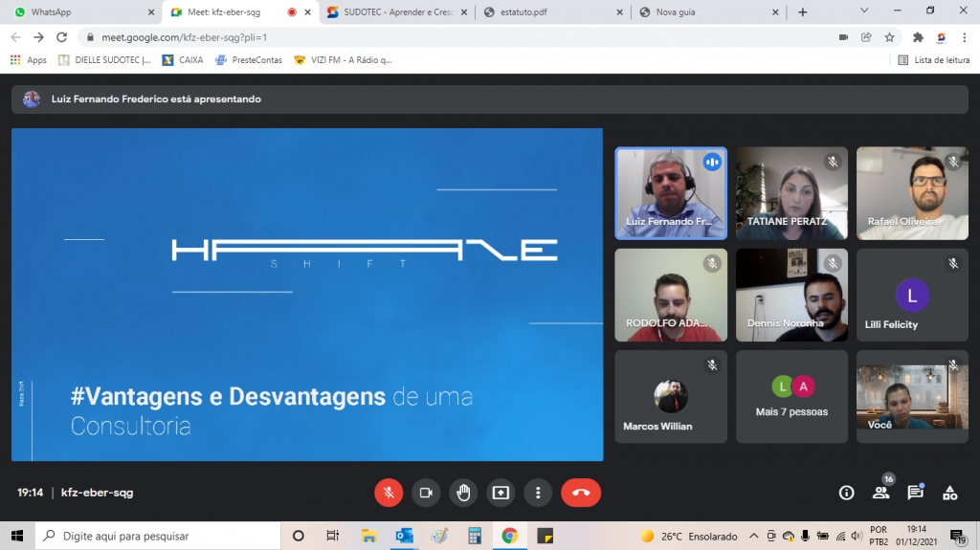980x550 pixels.
Task: Open Lista de leitura reading list
Action: (934, 60)
